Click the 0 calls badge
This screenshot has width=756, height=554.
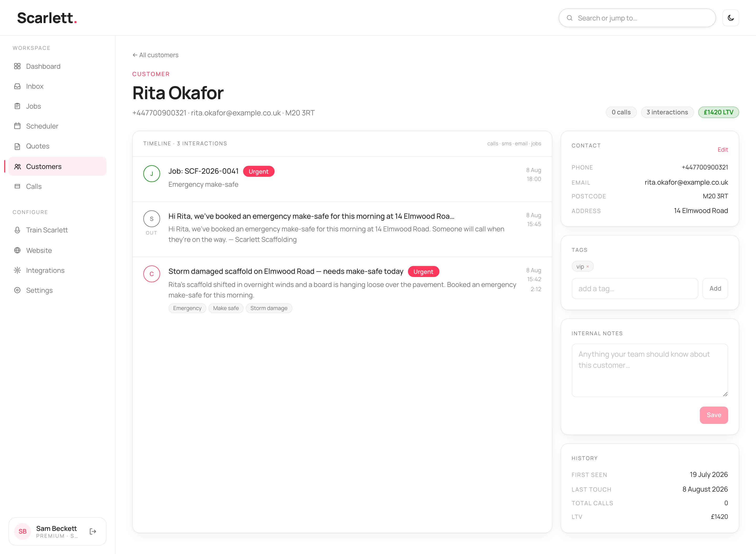tap(621, 112)
